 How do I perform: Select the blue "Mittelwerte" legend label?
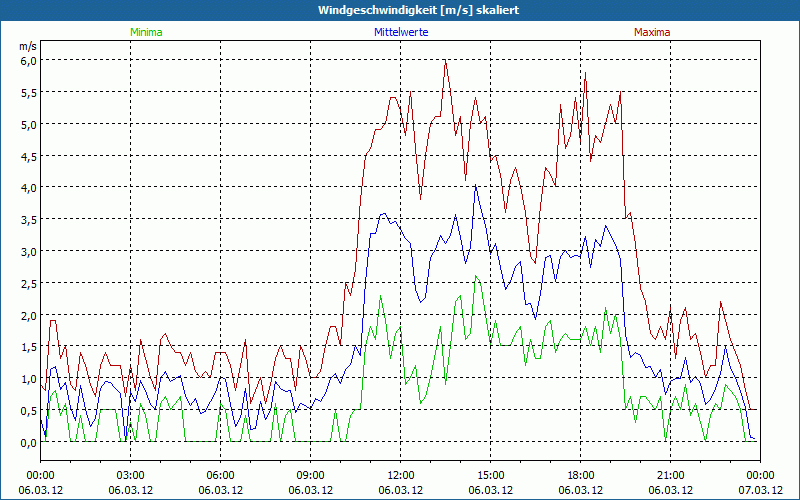click(x=401, y=32)
